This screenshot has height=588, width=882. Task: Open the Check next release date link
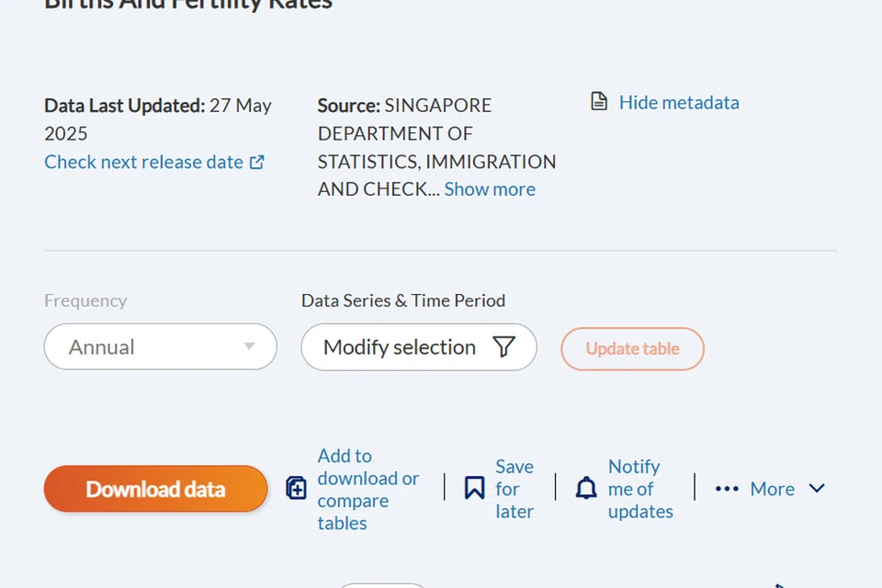(x=143, y=162)
